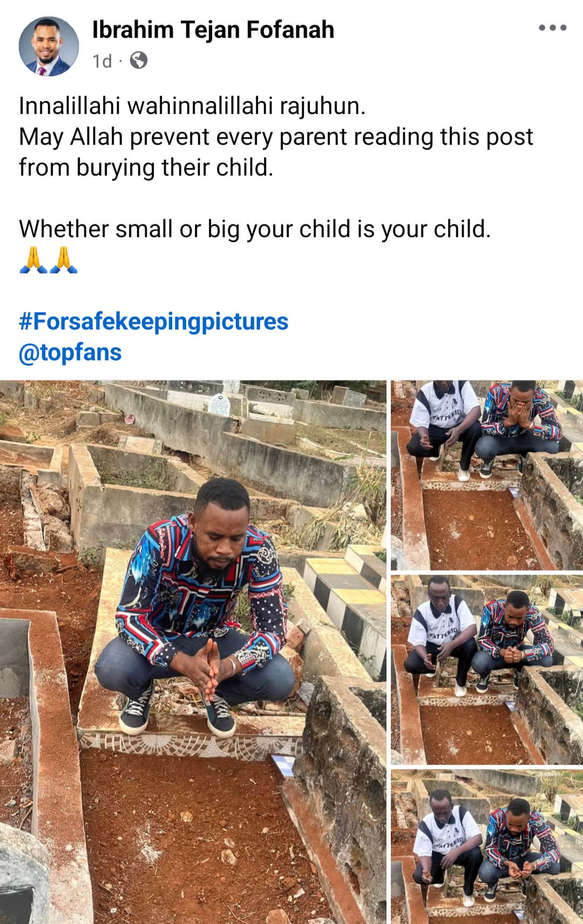
Task: Click 'May Allah prevent every parent' text
Action: pyautogui.click(x=276, y=137)
